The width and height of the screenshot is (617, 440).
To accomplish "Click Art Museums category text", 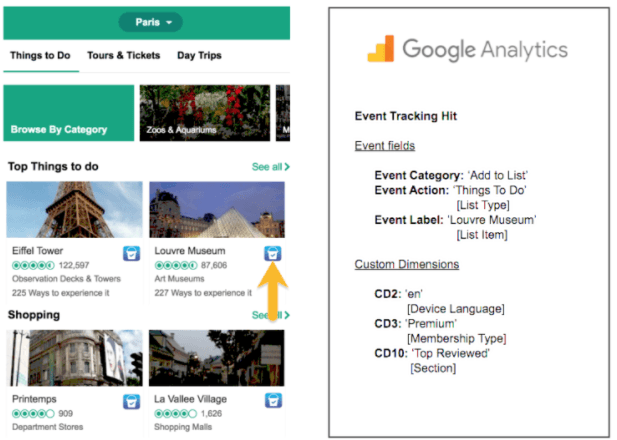I will [x=179, y=279].
